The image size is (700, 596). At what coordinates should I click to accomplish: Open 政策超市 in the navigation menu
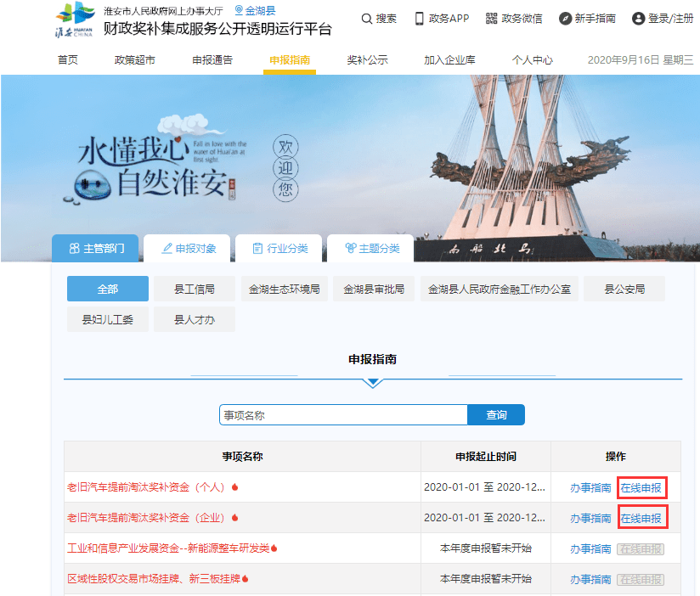pos(135,60)
